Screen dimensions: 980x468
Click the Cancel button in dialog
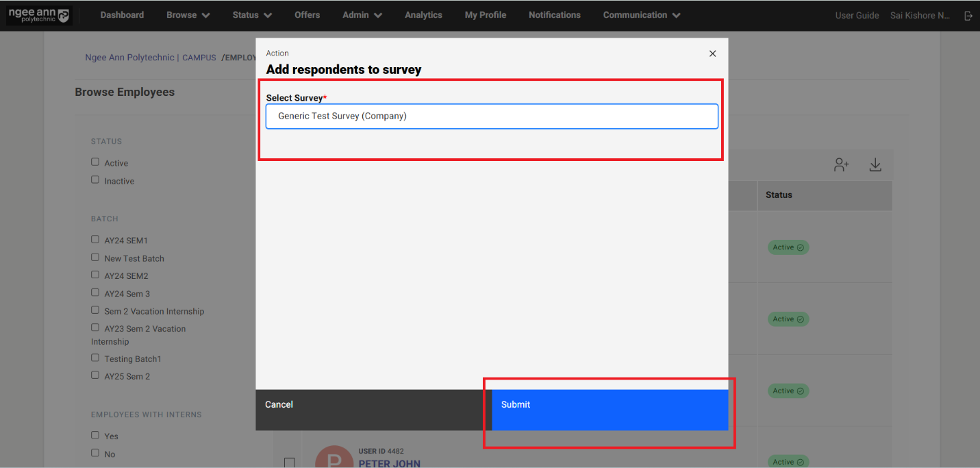pyautogui.click(x=279, y=405)
